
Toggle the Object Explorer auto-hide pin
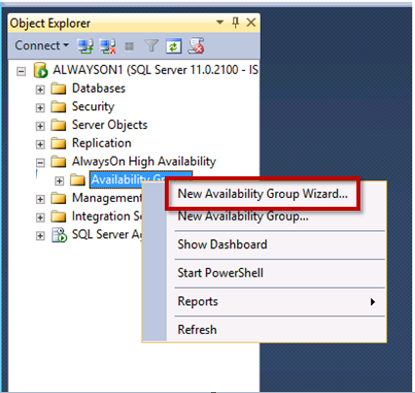235,23
